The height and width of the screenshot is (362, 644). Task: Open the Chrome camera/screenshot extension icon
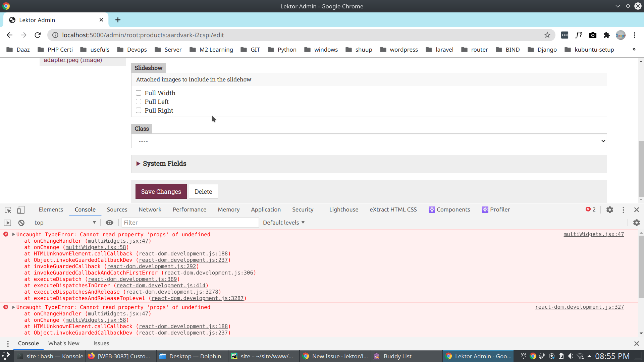point(593,35)
